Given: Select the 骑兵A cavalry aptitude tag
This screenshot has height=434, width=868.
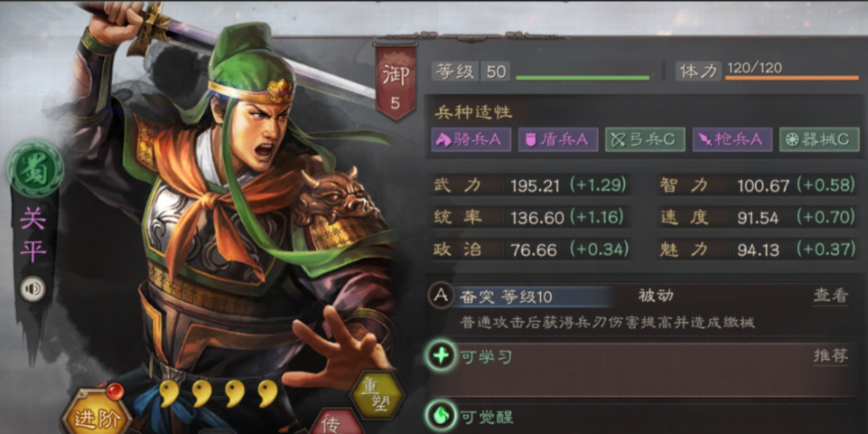Looking at the screenshot, I should [471, 139].
